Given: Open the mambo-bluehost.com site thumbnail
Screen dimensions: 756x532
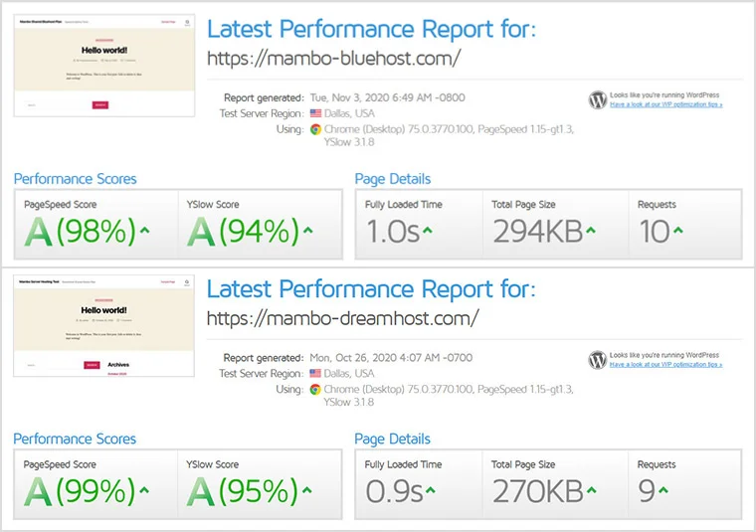Looking at the screenshot, I should pos(104,66).
